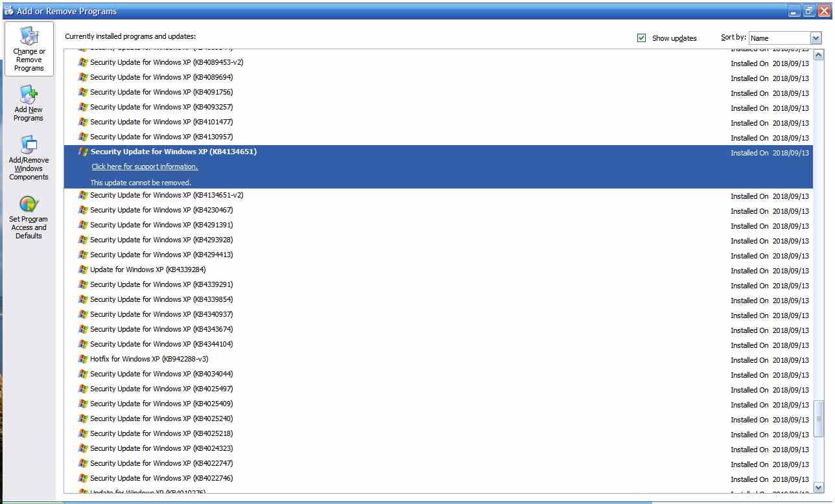The height and width of the screenshot is (504, 835).
Task: Select Security Update KB4025409 entry
Action: pos(438,404)
